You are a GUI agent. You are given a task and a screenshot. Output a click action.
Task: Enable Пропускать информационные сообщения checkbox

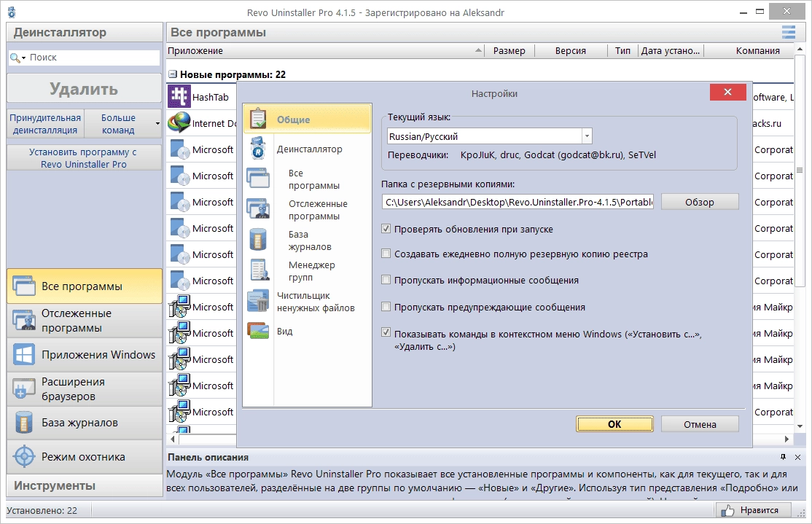386,280
